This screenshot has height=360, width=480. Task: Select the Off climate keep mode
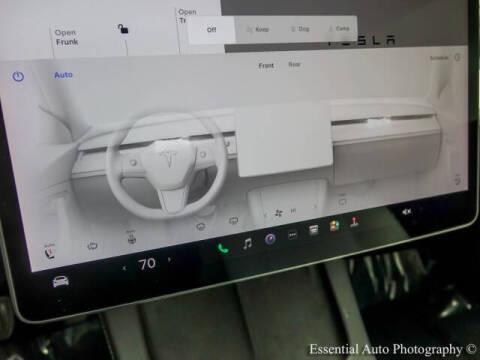pos(211,30)
